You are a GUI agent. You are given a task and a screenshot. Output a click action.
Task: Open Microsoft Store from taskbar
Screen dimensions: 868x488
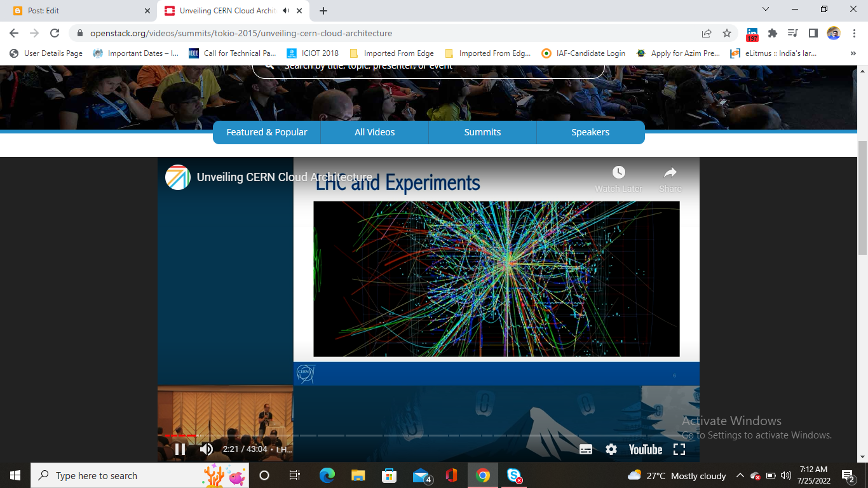[389, 475]
